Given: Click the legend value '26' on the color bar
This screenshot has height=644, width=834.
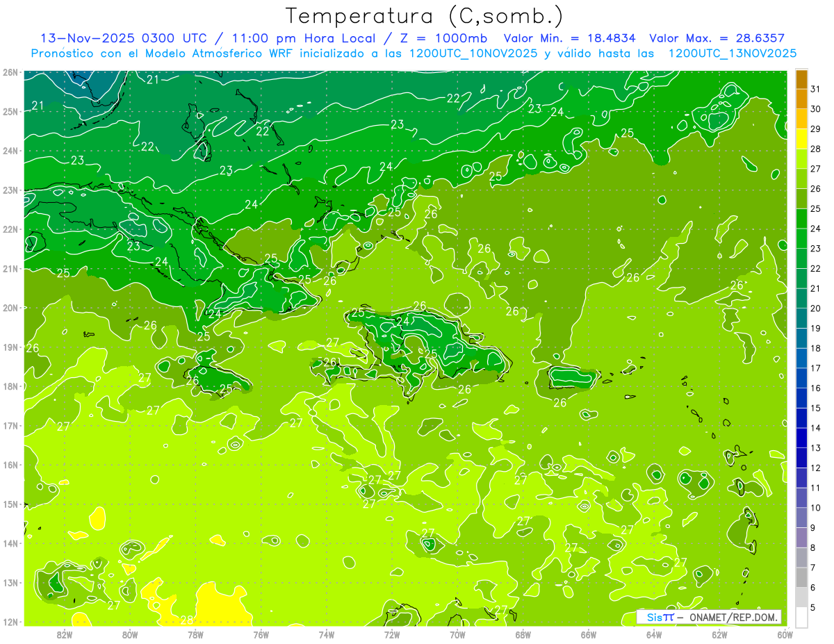Looking at the screenshot, I should click(x=815, y=188).
